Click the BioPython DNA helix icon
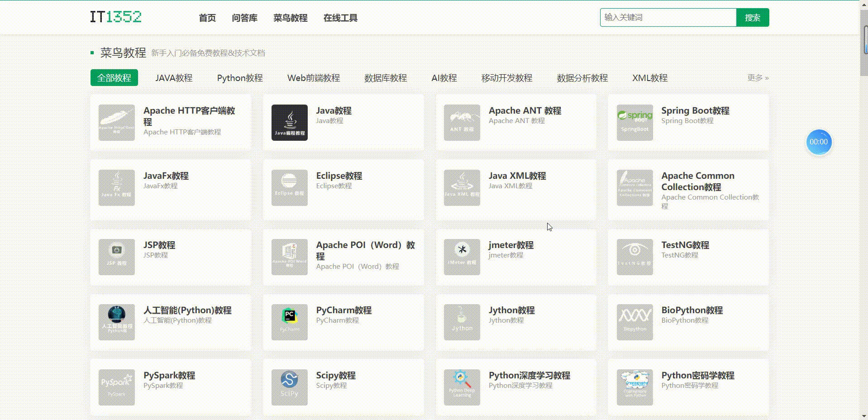The height and width of the screenshot is (420, 868). point(635,322)
